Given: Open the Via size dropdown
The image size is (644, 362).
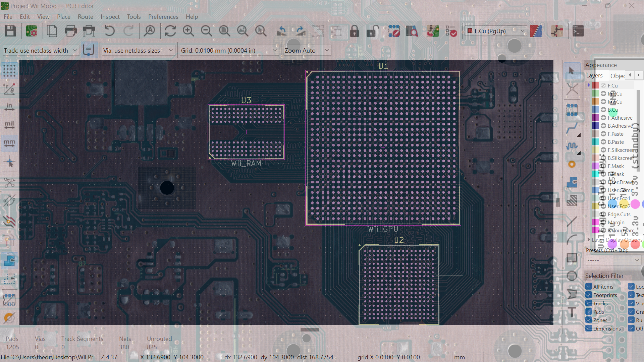Looking at the screenshot, I should tap(139, 50).
